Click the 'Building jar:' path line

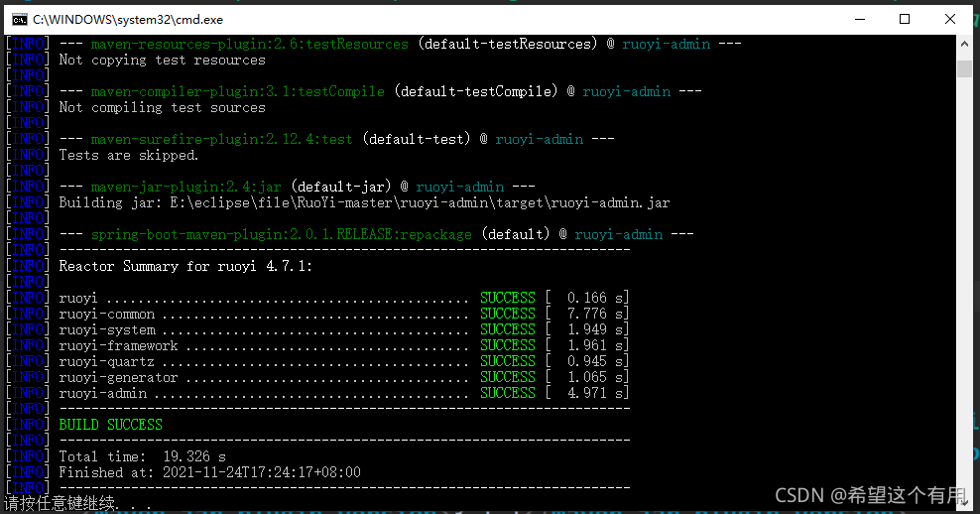coord(364,202)
